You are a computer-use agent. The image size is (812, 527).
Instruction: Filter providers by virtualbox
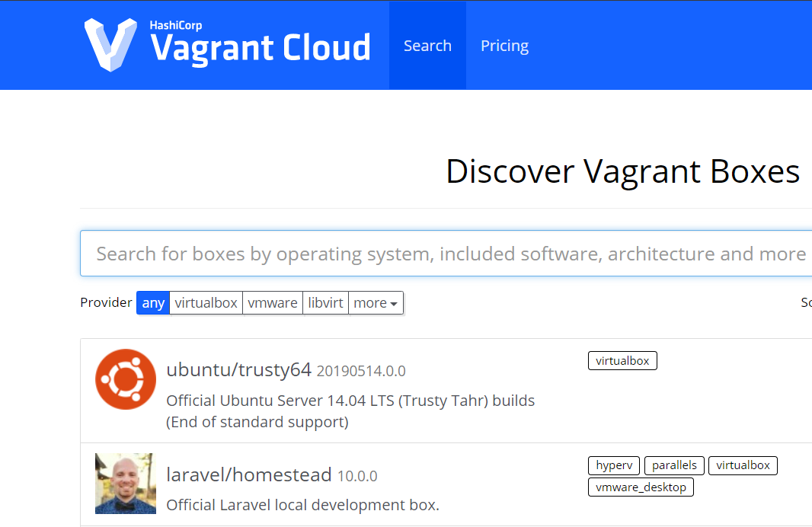pos(206,302)
